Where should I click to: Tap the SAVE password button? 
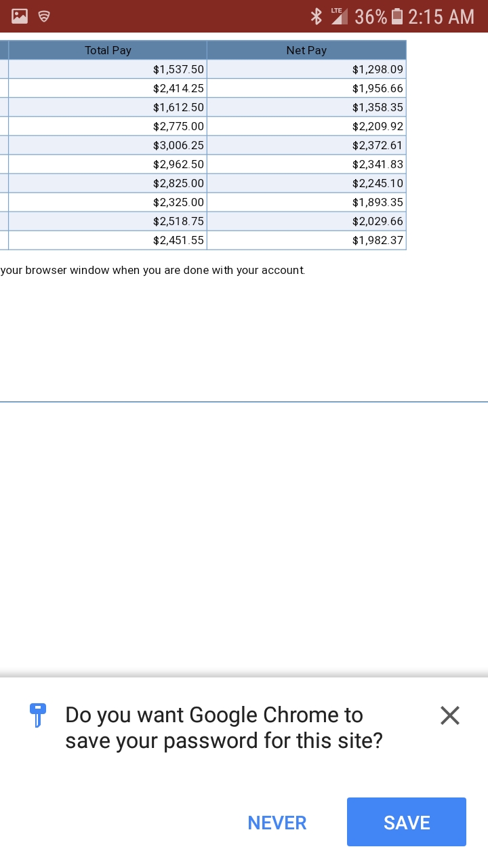coord(407,822)
